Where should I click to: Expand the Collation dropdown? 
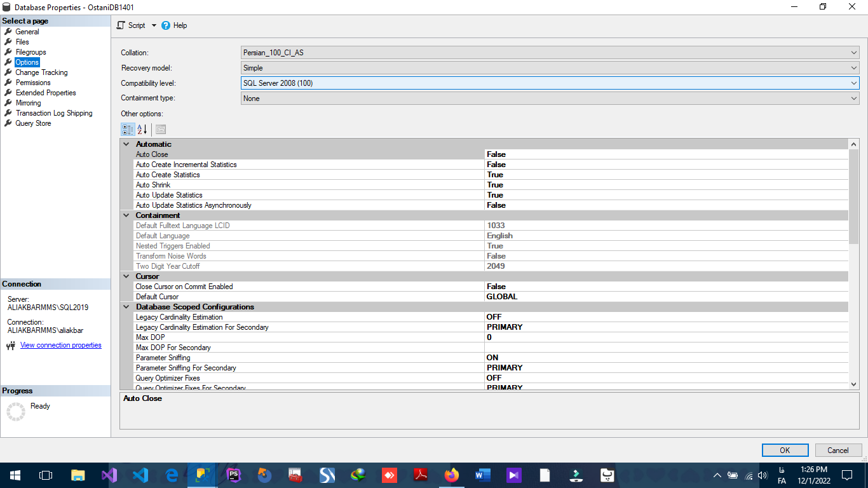tap(550, 53)
